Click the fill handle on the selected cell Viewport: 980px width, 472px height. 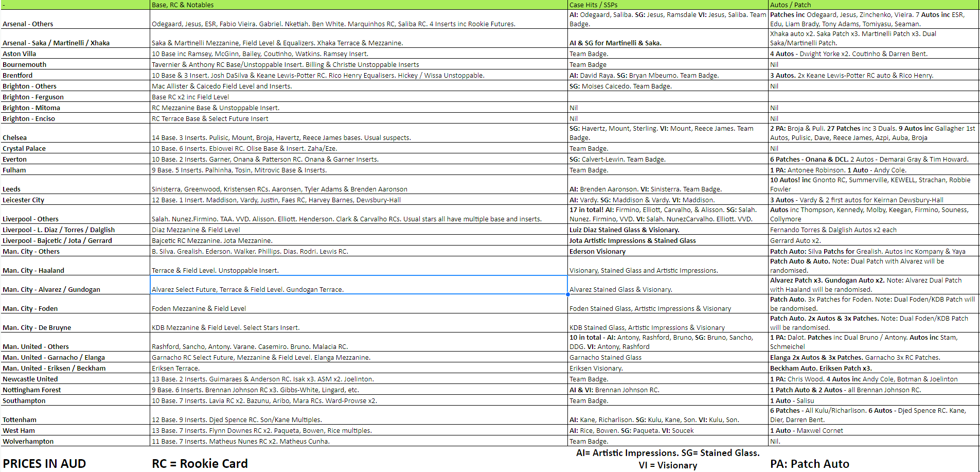(x=567, y=294)
